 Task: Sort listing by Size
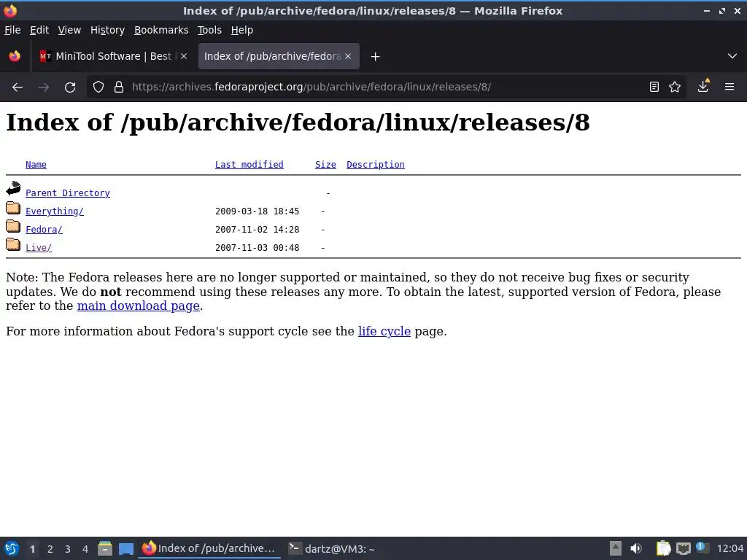pyautogui.click(x=325, y=165)
